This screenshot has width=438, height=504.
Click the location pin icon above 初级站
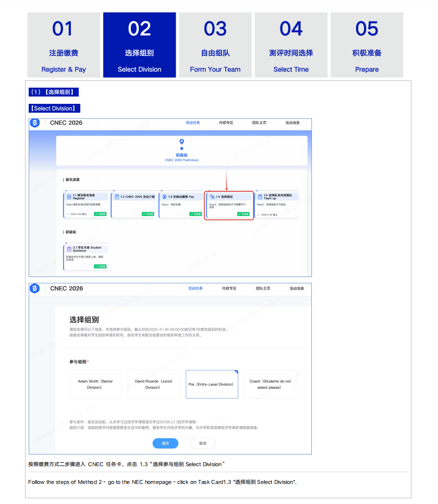pos(181,142)
